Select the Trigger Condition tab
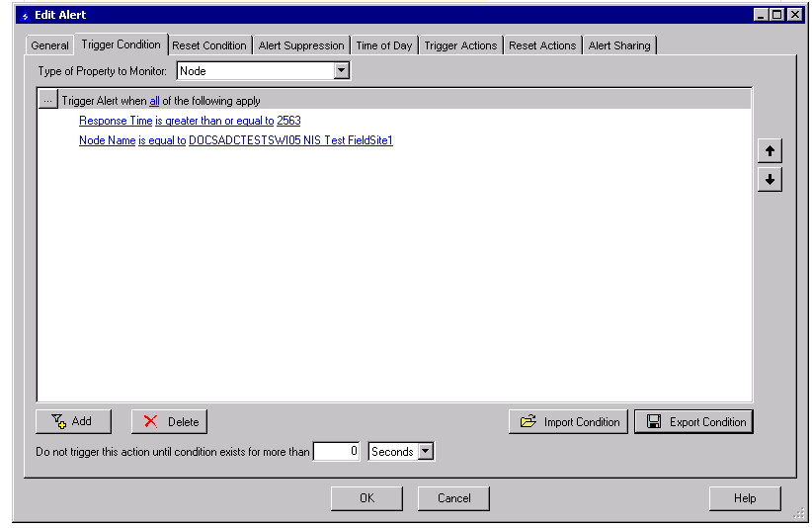Viewport: 812px width, 528px height. point(122,44)
